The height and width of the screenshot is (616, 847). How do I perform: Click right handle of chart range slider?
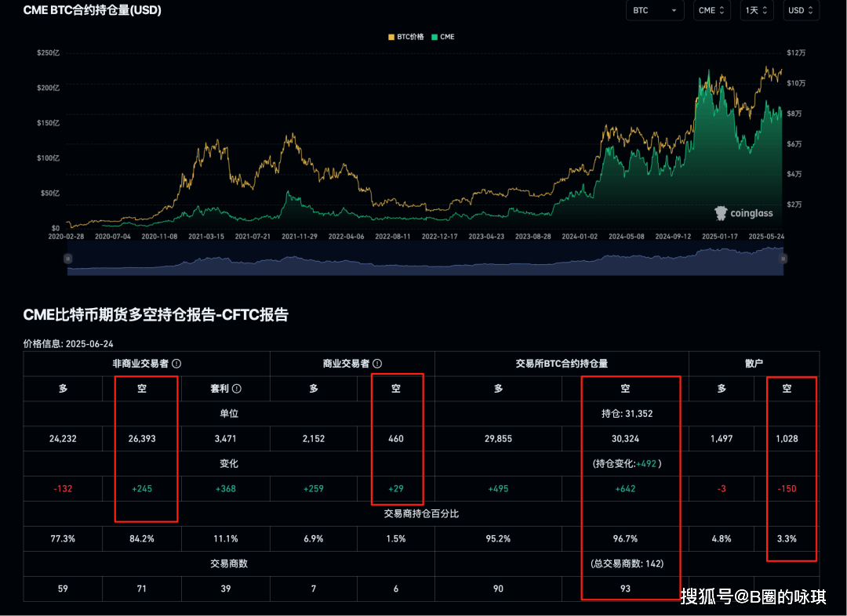[782, 259]
